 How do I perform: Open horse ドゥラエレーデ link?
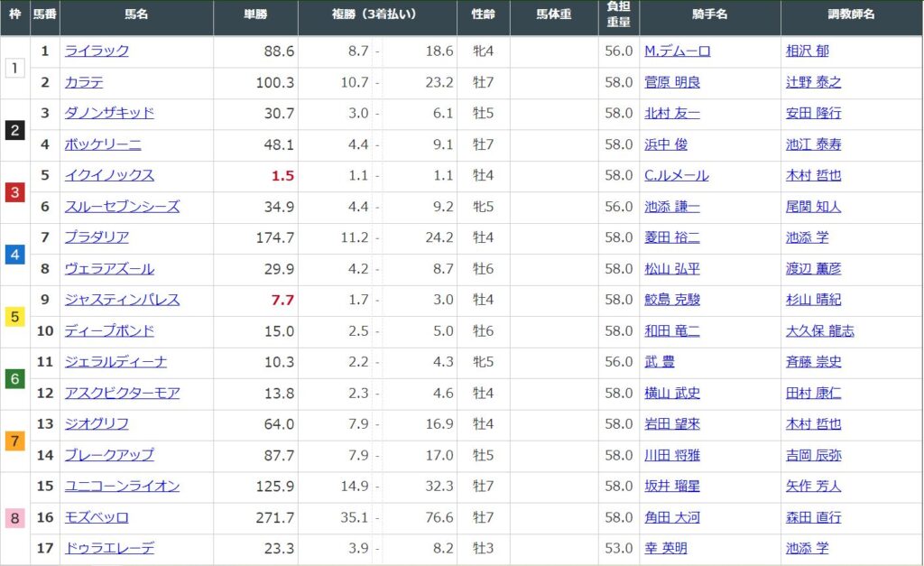(x=109, y=549)
